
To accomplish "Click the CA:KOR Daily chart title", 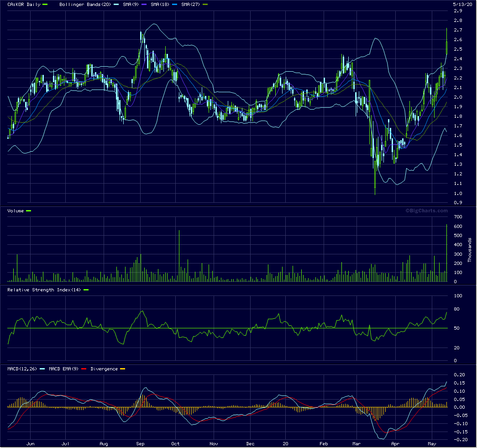I will [x=24, y=5].
